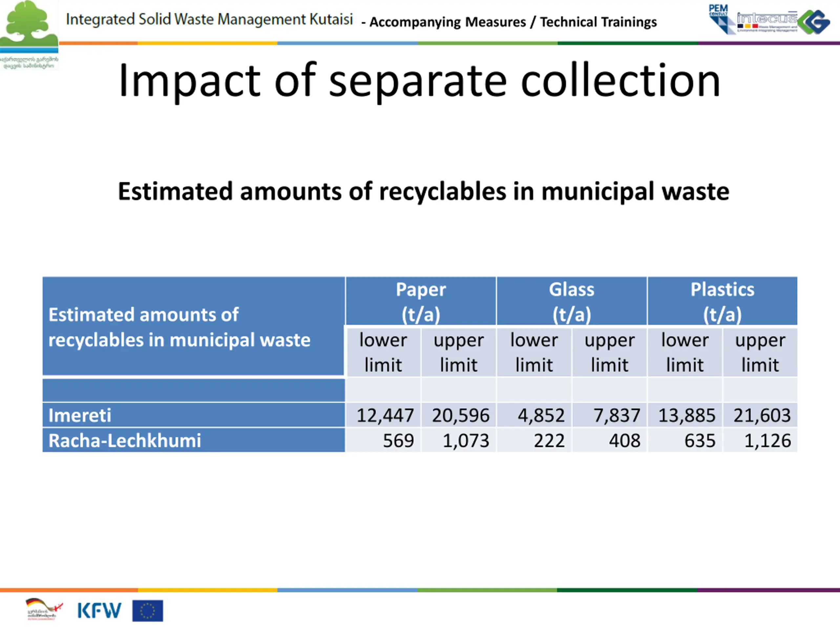The width and height of the screenshot is (840, 630).
Task: Click the 4,852 glass lower limit cell
Action: point(534,415)
